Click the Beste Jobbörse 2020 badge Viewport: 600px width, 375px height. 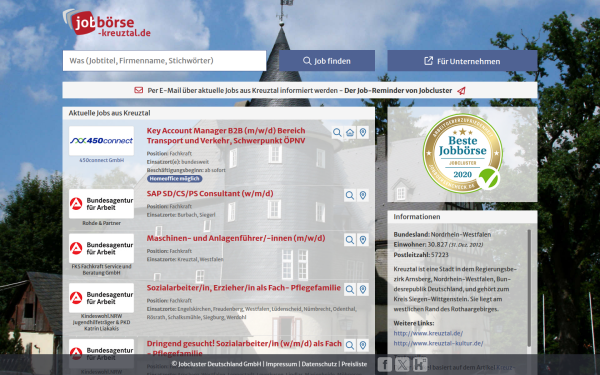[x=463, y=153]
